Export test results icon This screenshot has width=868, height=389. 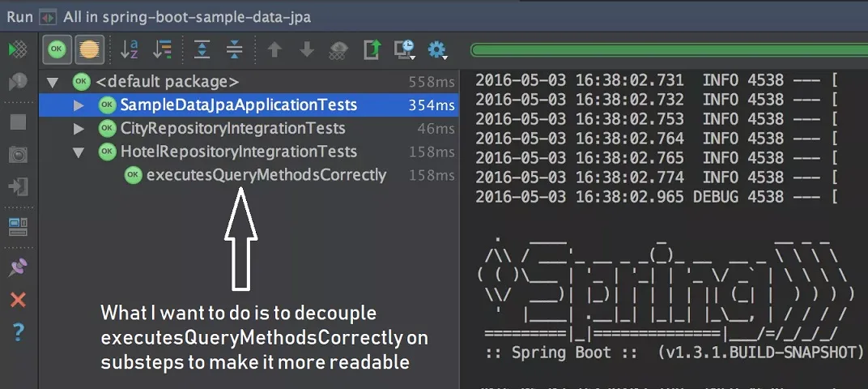point(372,49)
